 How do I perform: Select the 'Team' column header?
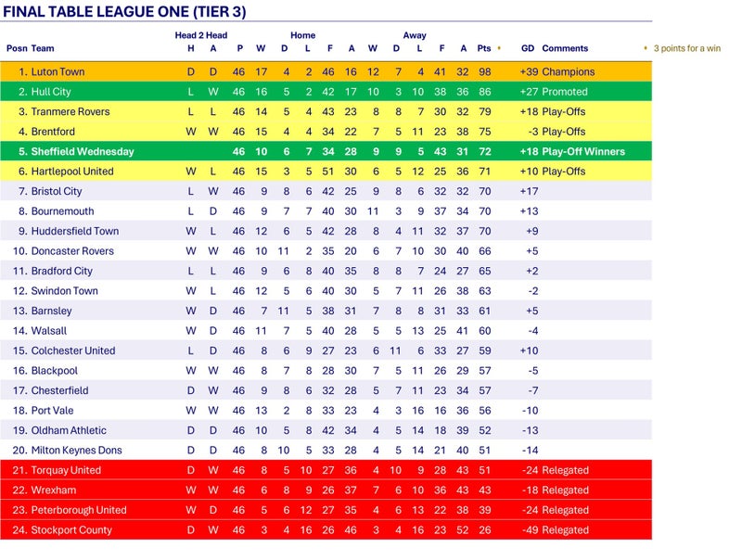coord(43,48)
